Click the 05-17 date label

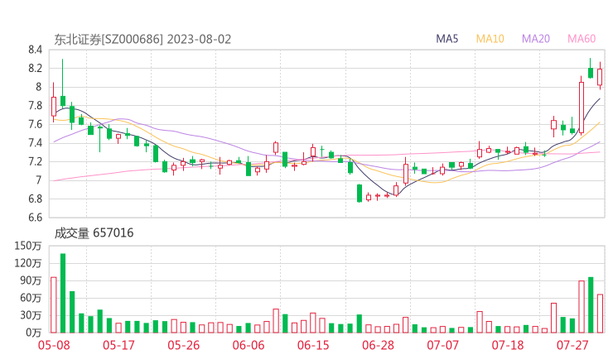click(118, 345)
